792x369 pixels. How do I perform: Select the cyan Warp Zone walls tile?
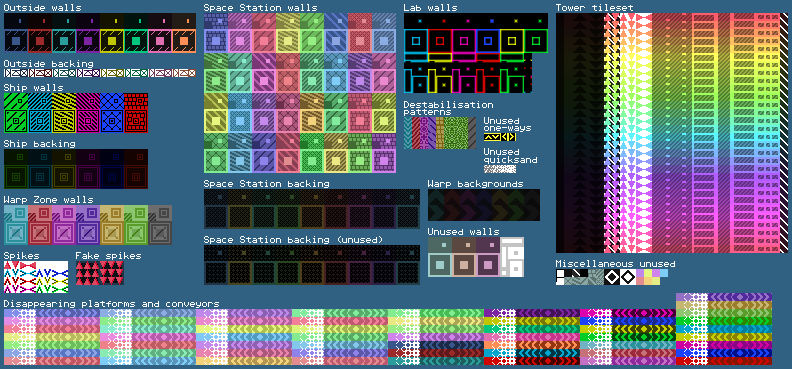[x=16, y=225]
